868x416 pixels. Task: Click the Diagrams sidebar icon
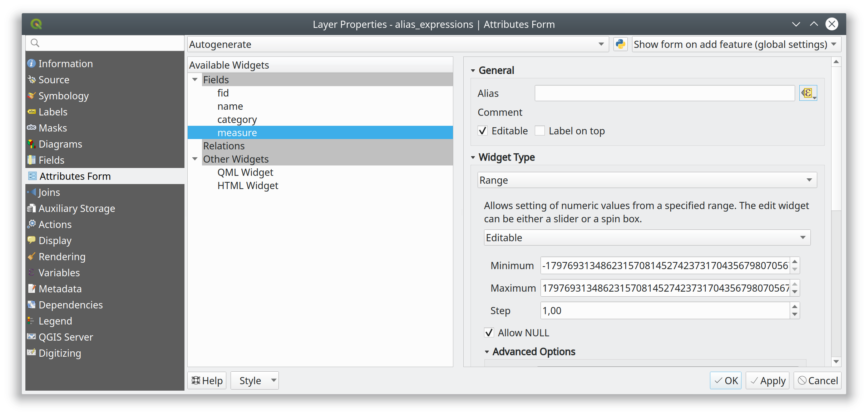tap(32, 144)
